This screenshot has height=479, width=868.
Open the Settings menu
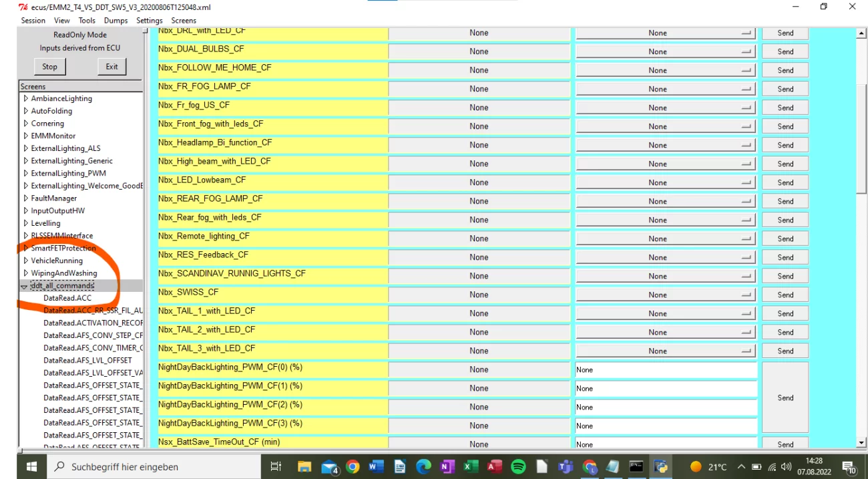pos(150,21)
